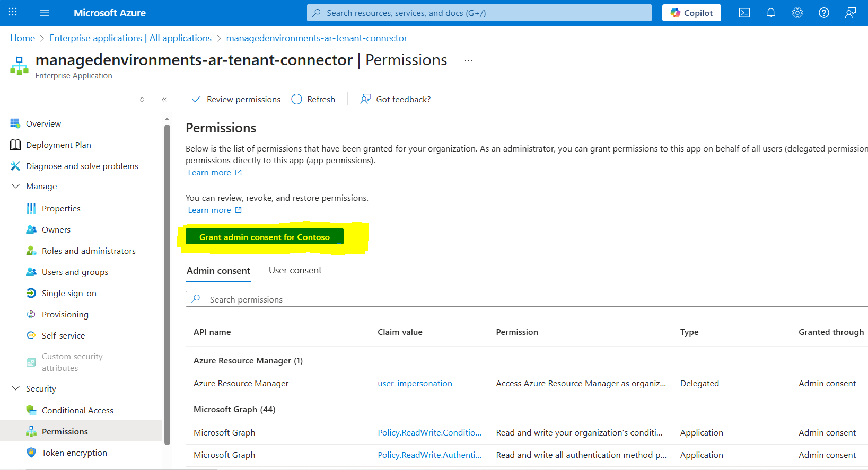Switch to Admin consent tab
The image size is (868, 470).
click(218, 271)
